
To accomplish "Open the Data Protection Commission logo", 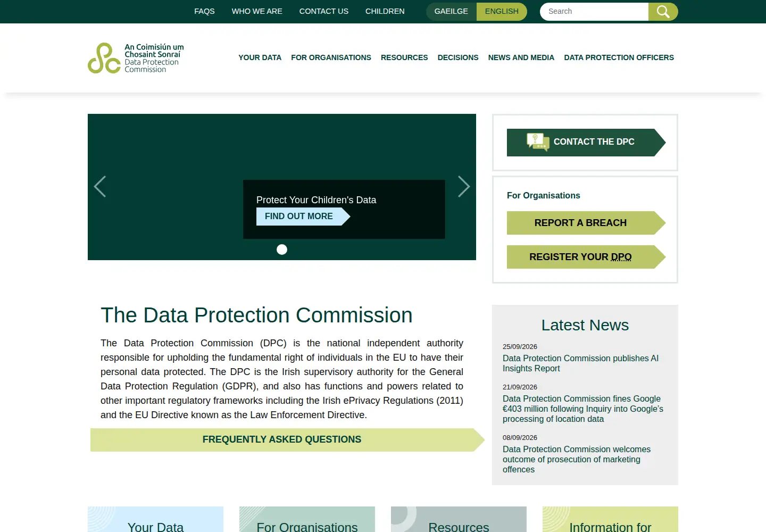I will click(x=136, y=58).
